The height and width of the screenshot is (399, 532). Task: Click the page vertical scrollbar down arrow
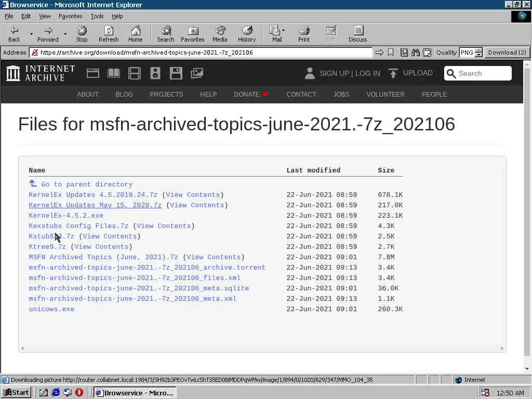527,369
